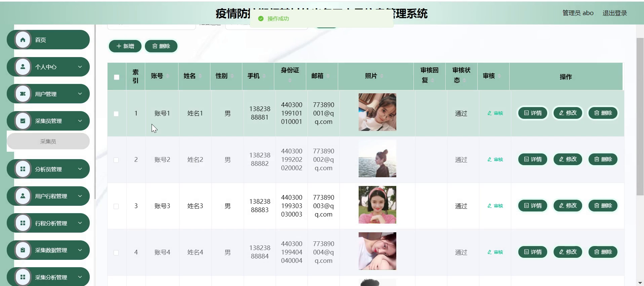
Task: Collapse the 采集员管理 menu chevron
Action: (80, 121)
